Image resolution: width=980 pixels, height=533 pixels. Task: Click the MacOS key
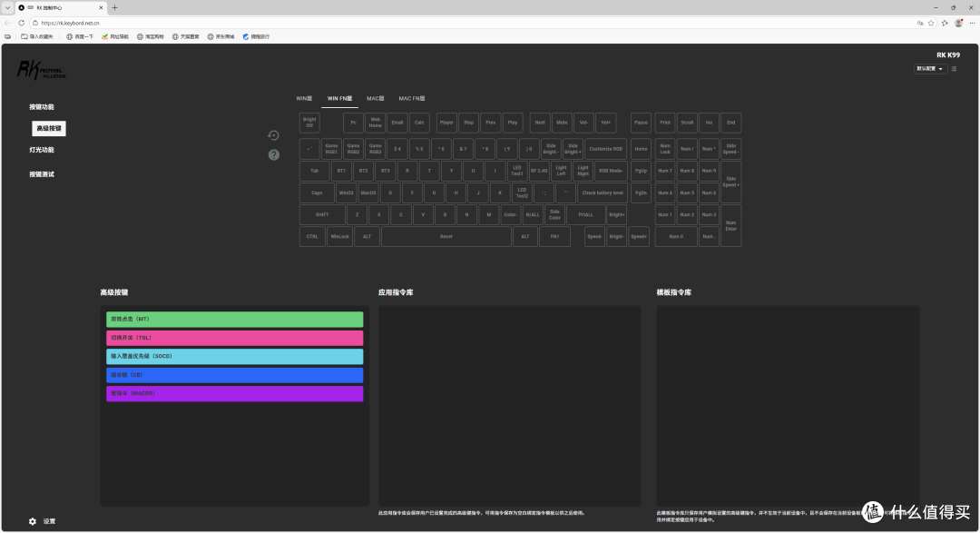pos(368,192)
